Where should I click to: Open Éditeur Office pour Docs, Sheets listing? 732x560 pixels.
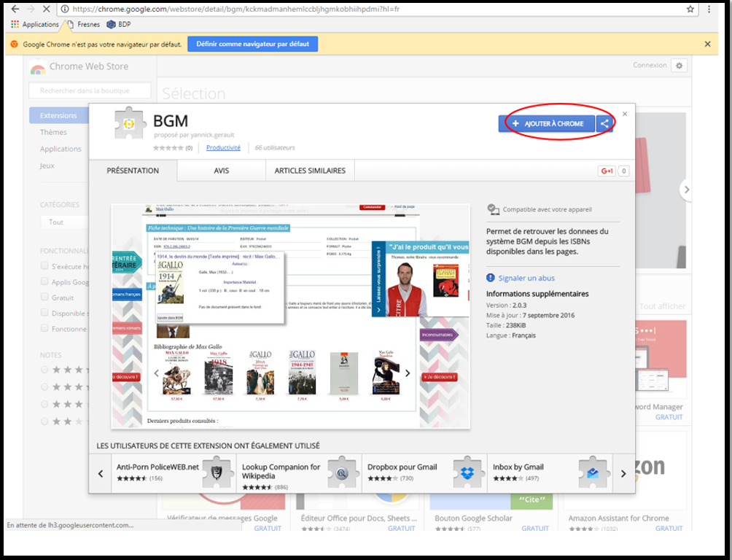(359, 518)
